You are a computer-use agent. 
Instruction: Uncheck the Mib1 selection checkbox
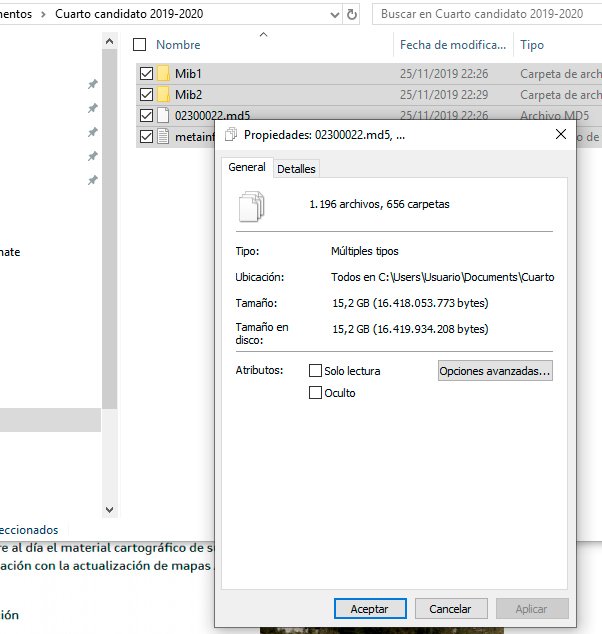click(147, 74)
